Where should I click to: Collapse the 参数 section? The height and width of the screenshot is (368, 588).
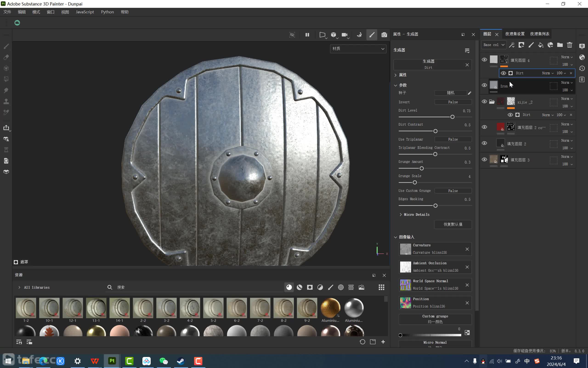pyautogui.click(x=396, y=85)
